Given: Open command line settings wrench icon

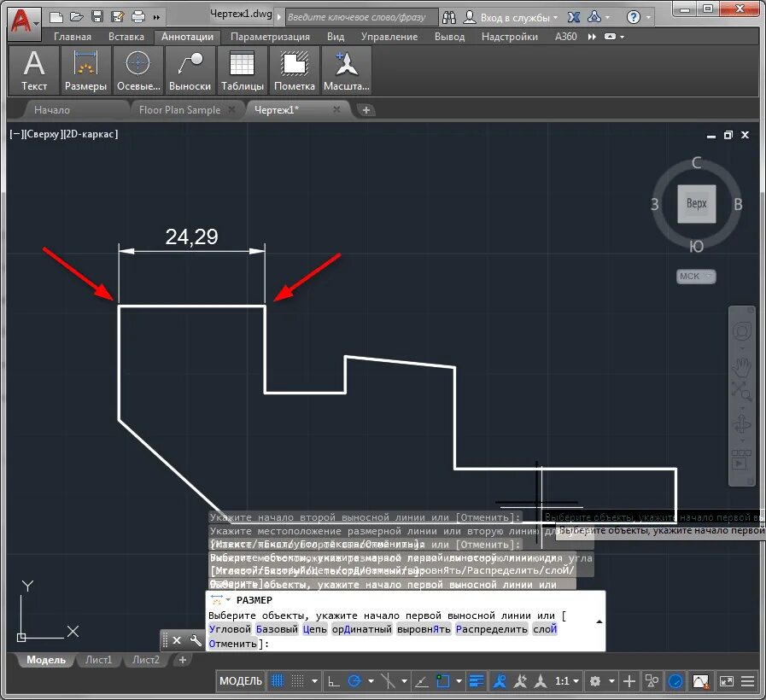Looking at the screenshot, I should tap(195, 640).
